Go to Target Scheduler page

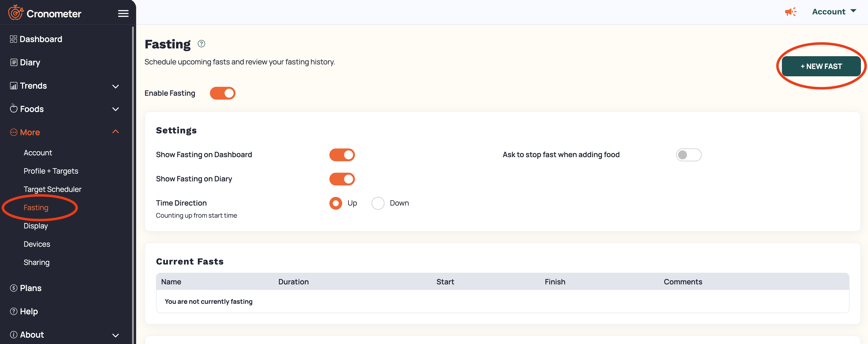[x=53, y=189]
